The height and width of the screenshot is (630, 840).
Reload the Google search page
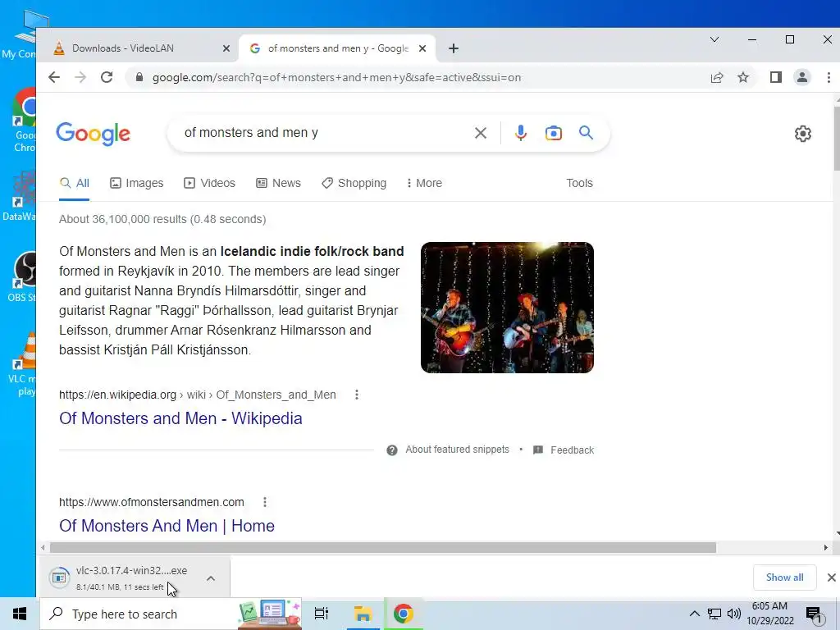click(x=107, y=77)
